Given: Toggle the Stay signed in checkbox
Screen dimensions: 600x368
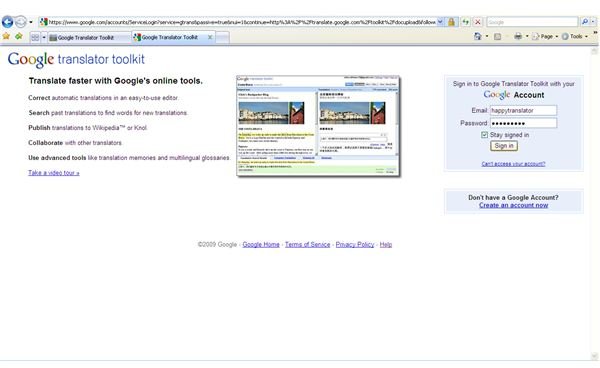Looking at the screenshot, I should tap(484, 135).
